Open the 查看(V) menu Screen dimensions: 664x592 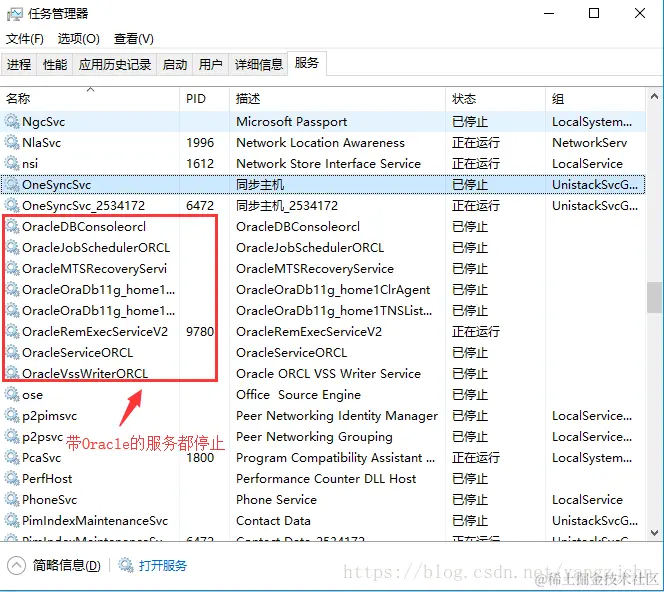pos(133,39)
